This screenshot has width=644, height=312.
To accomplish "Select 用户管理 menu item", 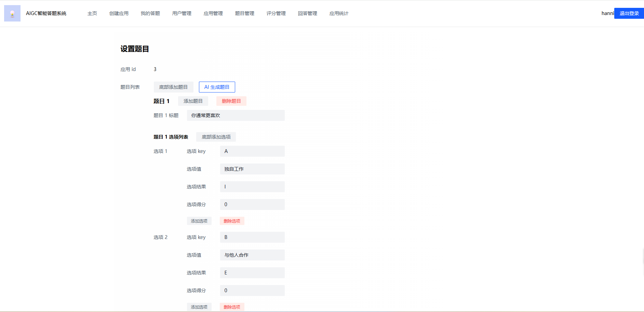I will pos(182,13).
